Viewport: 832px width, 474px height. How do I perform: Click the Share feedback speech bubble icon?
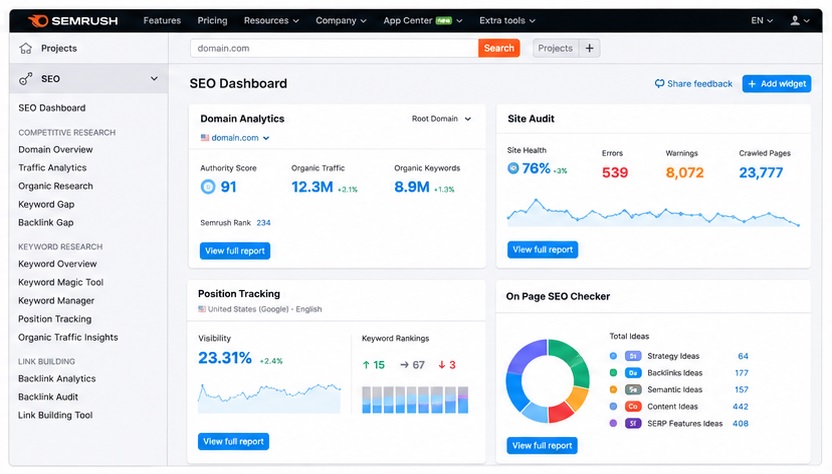coord(659,83)
